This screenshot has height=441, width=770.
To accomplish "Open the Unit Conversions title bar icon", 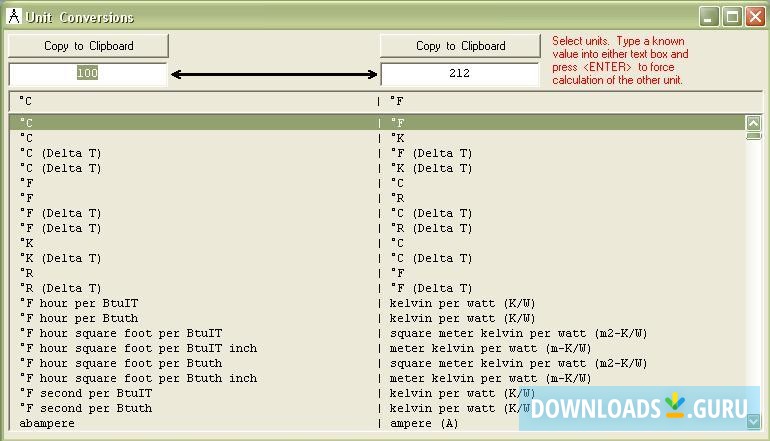I will point(14,17).
